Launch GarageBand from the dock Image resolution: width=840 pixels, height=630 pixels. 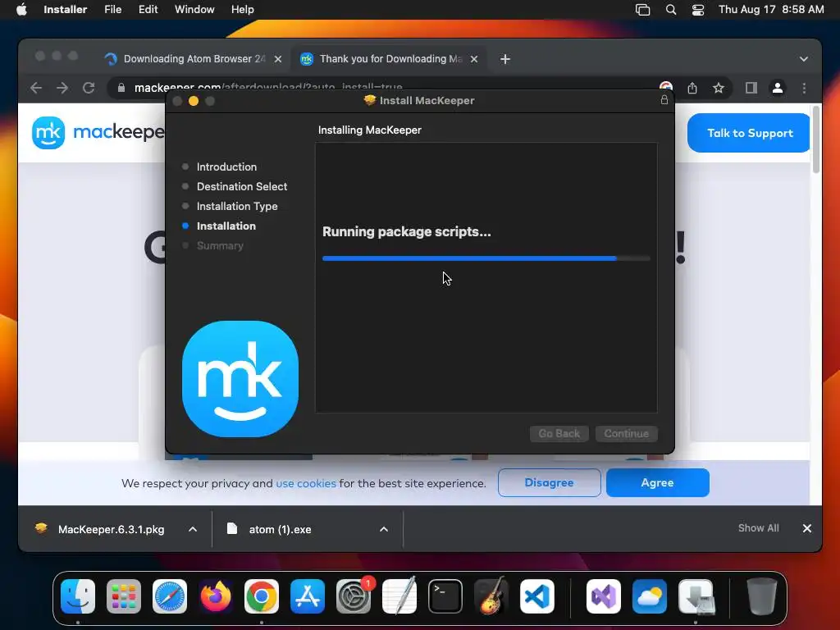tap(491, 596)
